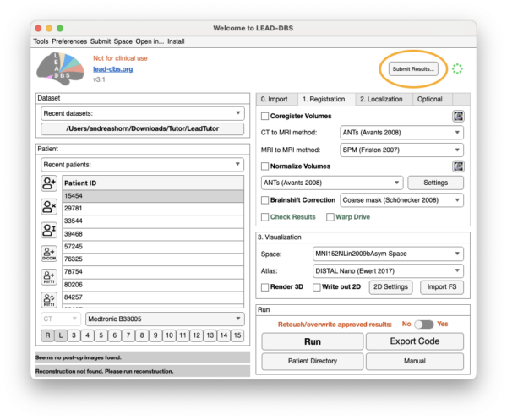Click the import DICOM patient icon
Viewport: 507px width, 420px height.
[x=49, y=254]
